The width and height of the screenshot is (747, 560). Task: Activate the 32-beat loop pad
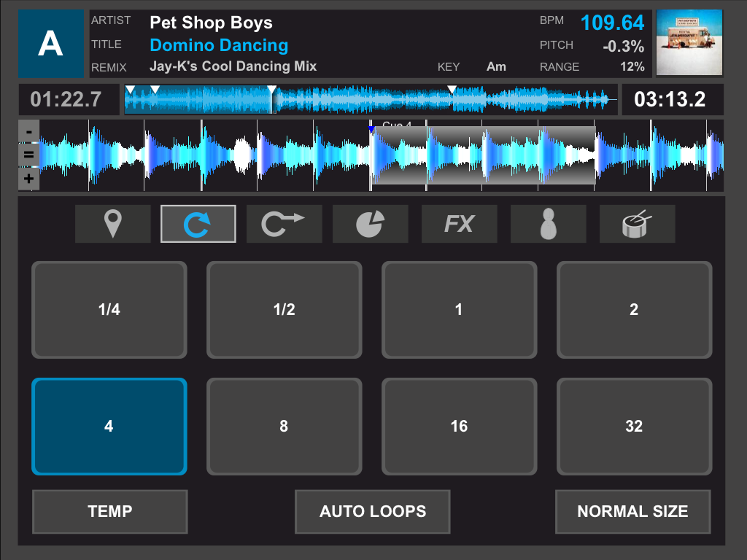click(x=634, y=427)
